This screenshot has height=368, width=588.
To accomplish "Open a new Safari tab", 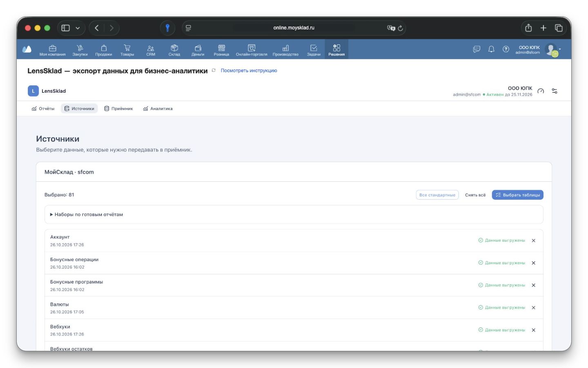I will point(543,28).
